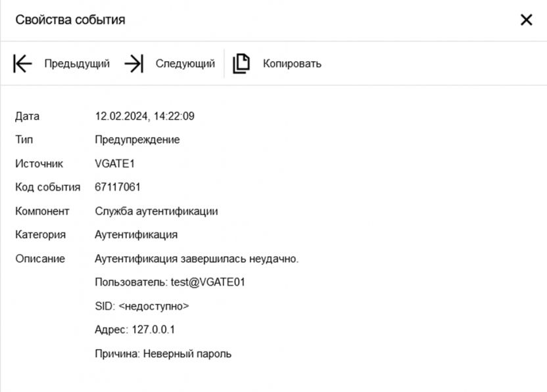Click the SID '<недоступно>' line

142,306
